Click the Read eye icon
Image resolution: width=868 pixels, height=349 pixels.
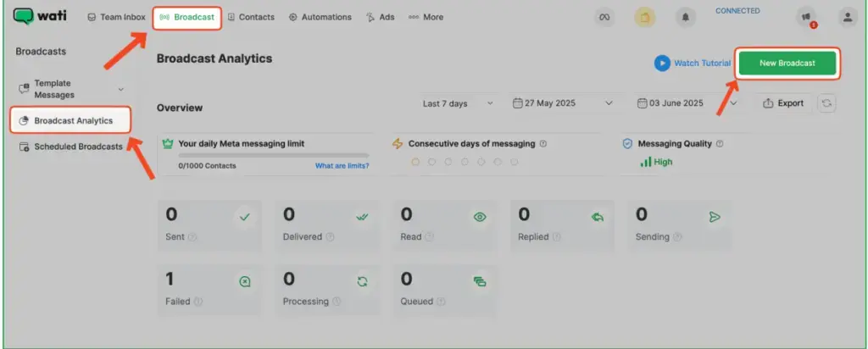pyautogui.click(x=480, y=218)
